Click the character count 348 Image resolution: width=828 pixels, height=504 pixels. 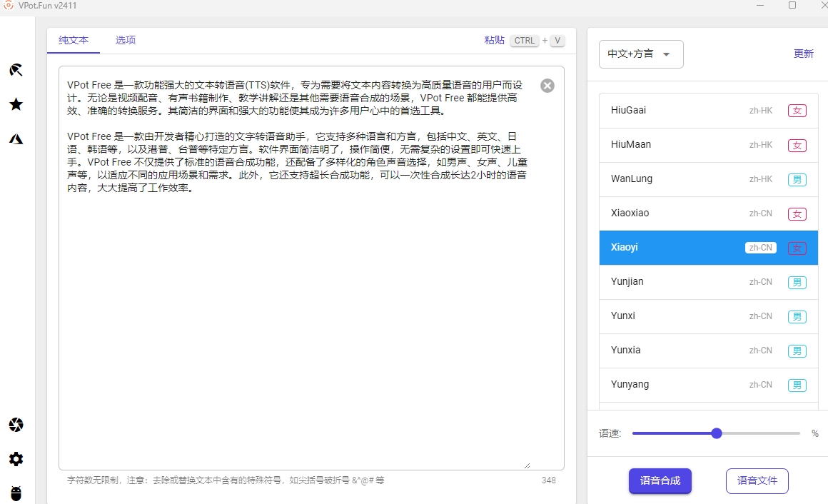[549, 480]
